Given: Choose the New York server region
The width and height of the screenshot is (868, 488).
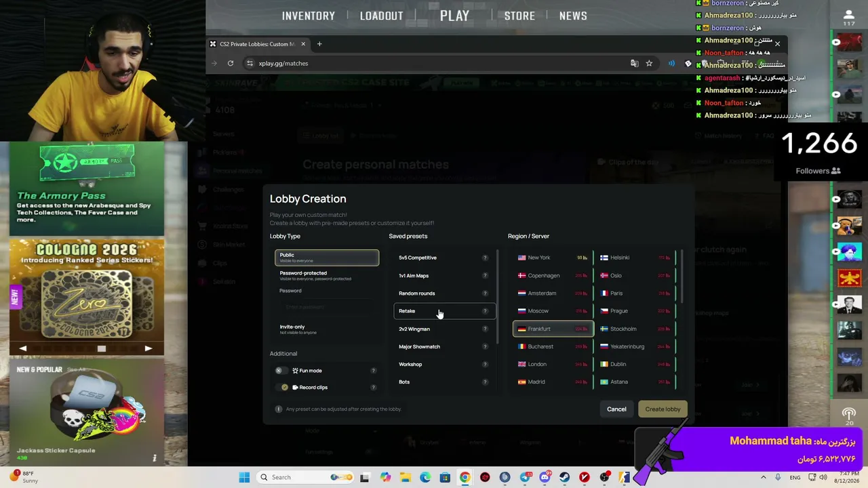Looking at the screenshot, I should (x=553, y=258).
